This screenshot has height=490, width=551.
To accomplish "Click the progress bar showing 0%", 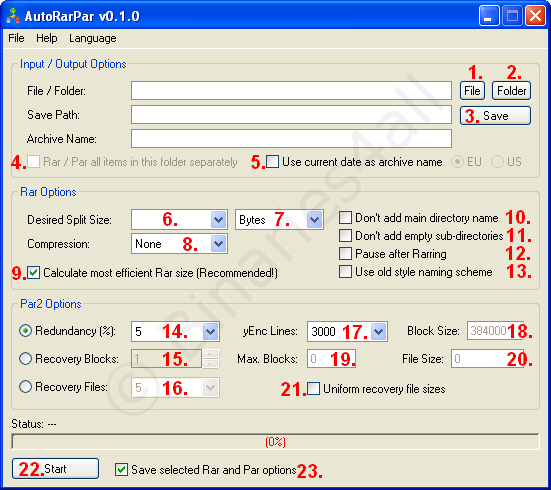I will [276, 442].
